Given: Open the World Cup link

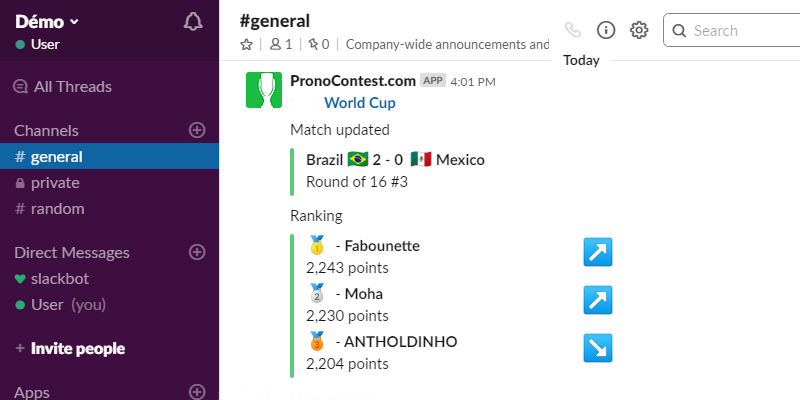Looking at the screenshot, I should point(360,103).
